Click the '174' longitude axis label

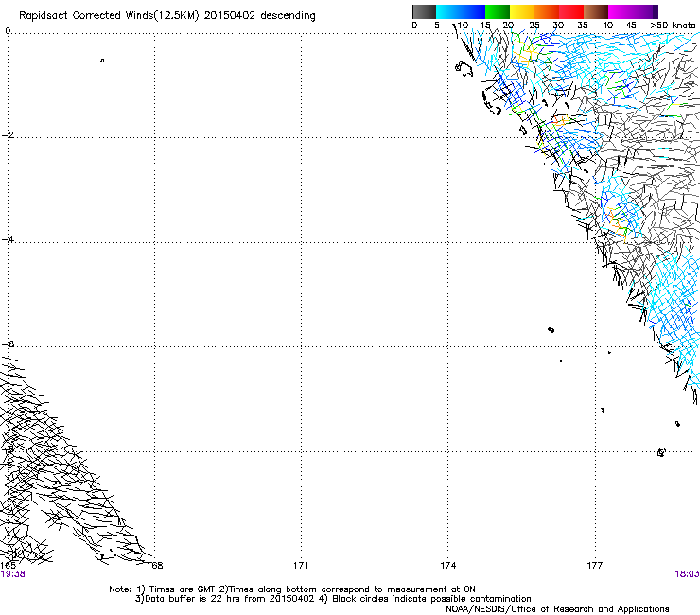pos(447,566)
